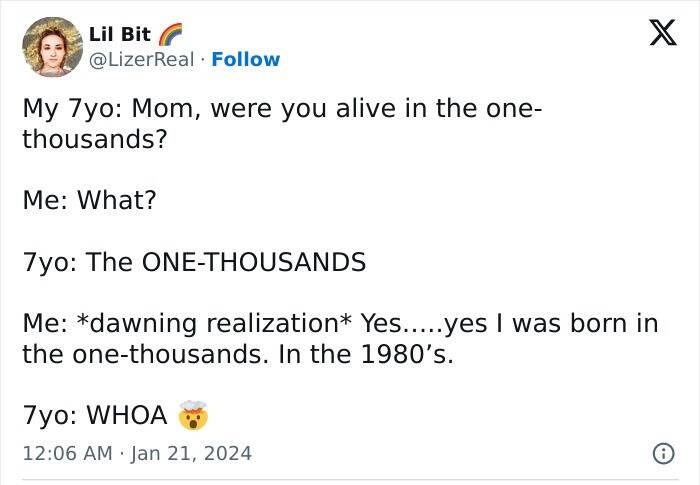The image size is (700, 485).
Task: Click the rainbow emoji beside Lil Bit
Action: coord(169,36)
